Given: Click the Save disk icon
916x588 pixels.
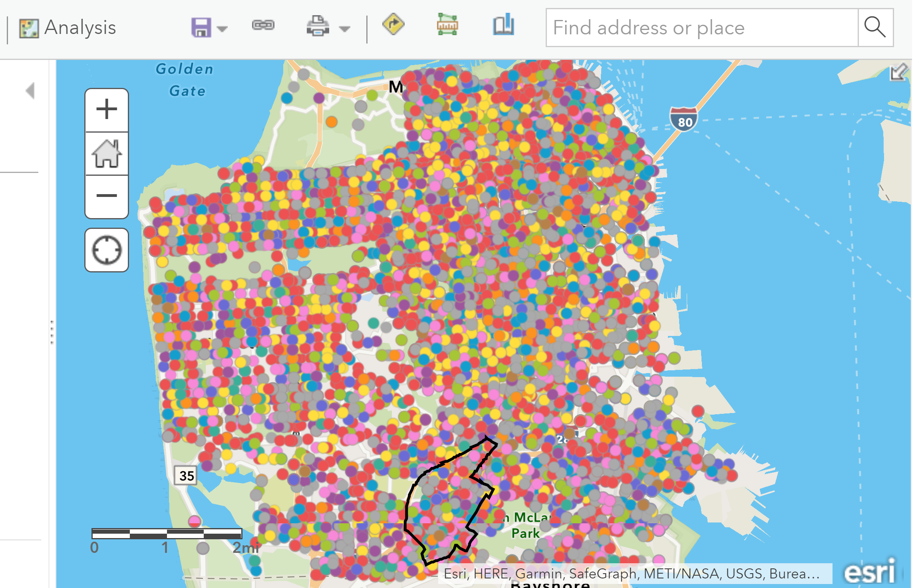Looking at the screenshot, I should click(201, 28).
